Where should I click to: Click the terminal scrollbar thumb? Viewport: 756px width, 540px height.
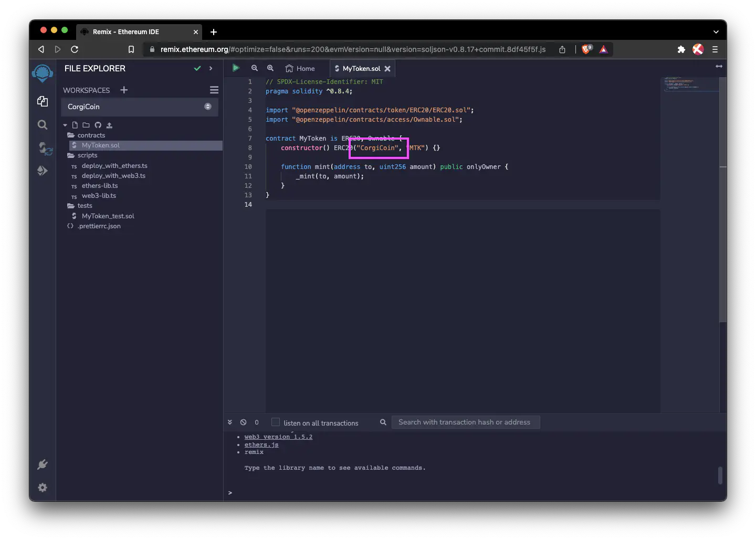tap(720, 475)
